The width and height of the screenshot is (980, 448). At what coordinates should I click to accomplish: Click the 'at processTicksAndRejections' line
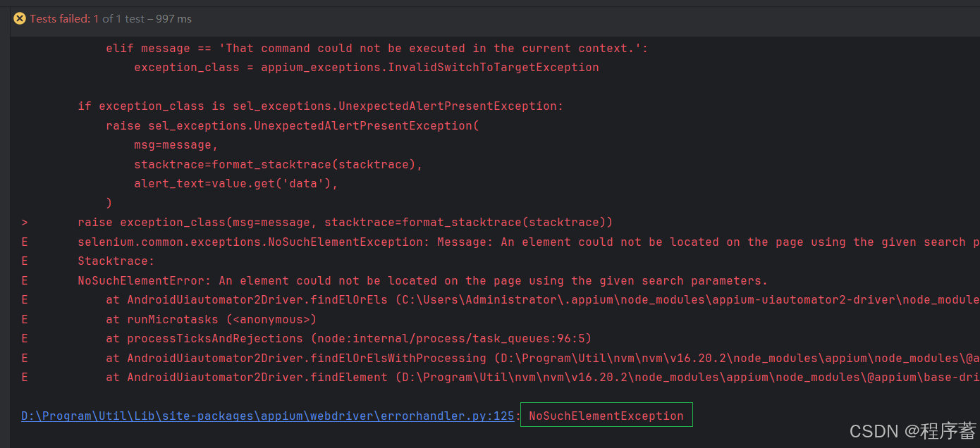[349, 338]
